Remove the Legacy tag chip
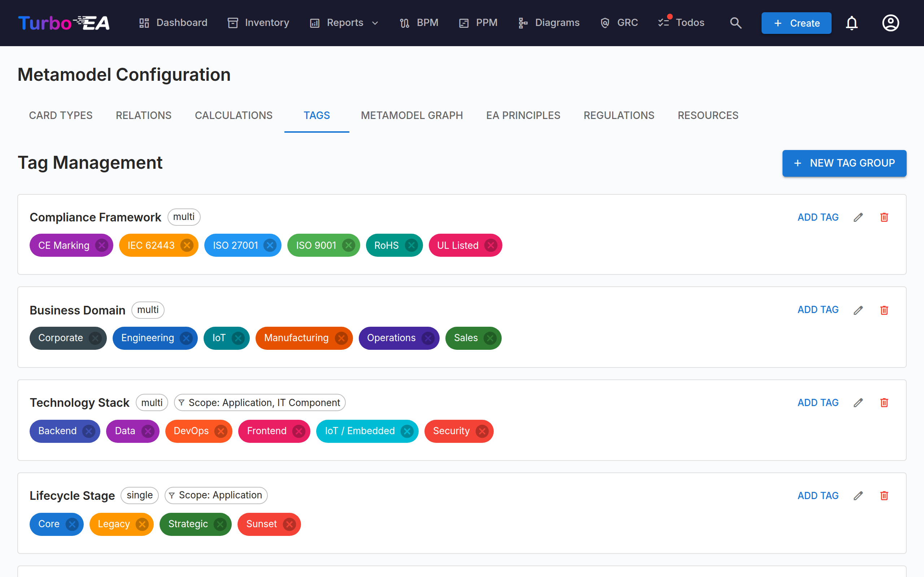 click(x=142, y=524)
